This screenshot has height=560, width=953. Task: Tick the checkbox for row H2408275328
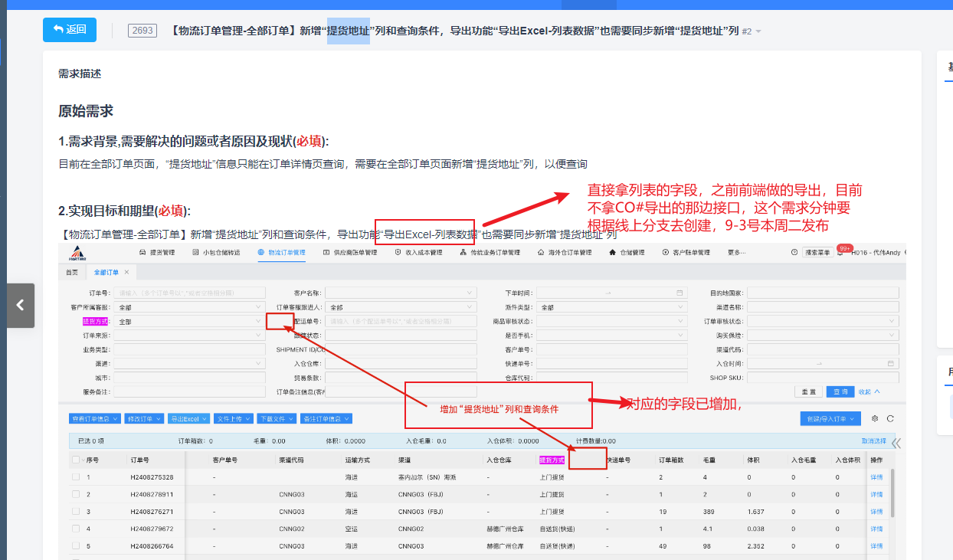(76, 477)
